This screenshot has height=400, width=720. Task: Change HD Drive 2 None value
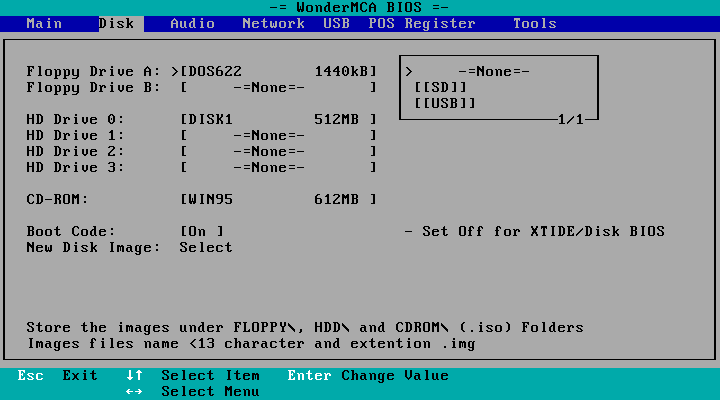(278, 152)
